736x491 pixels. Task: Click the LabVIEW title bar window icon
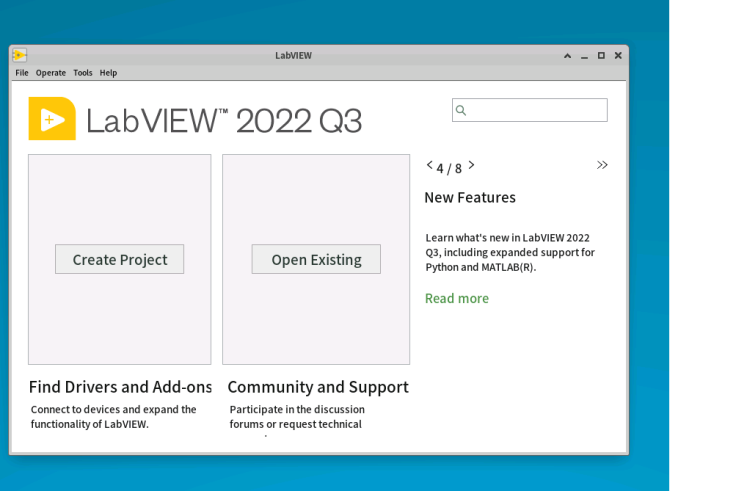pyautogui.click(x=20, y=55)
